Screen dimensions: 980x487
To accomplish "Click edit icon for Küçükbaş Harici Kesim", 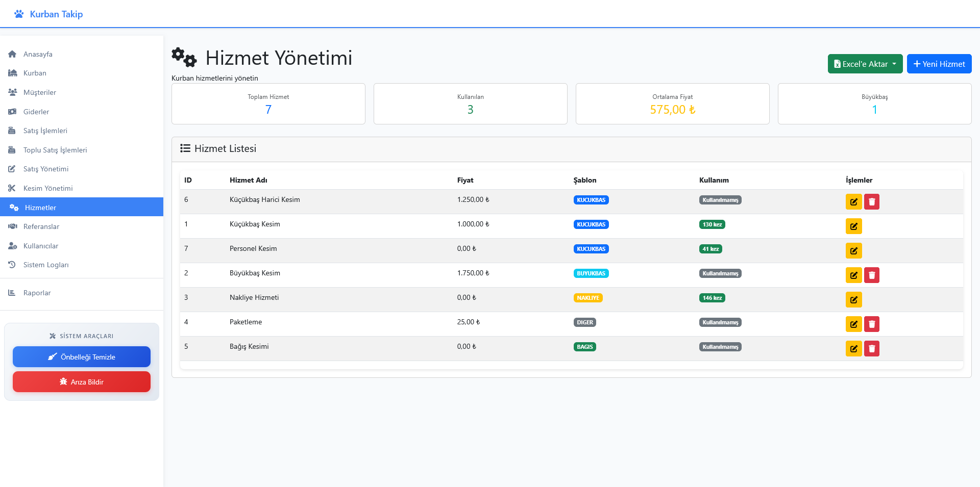I will (853, 202).
